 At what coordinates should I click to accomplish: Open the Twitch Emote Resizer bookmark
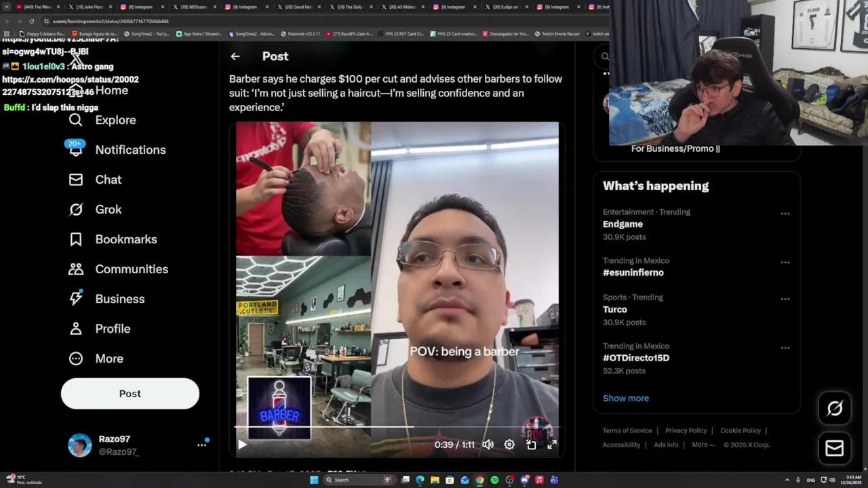click(557, 34)
